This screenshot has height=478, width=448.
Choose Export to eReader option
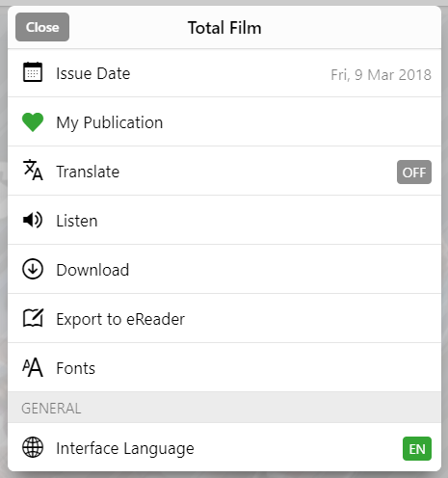point(224,318)
